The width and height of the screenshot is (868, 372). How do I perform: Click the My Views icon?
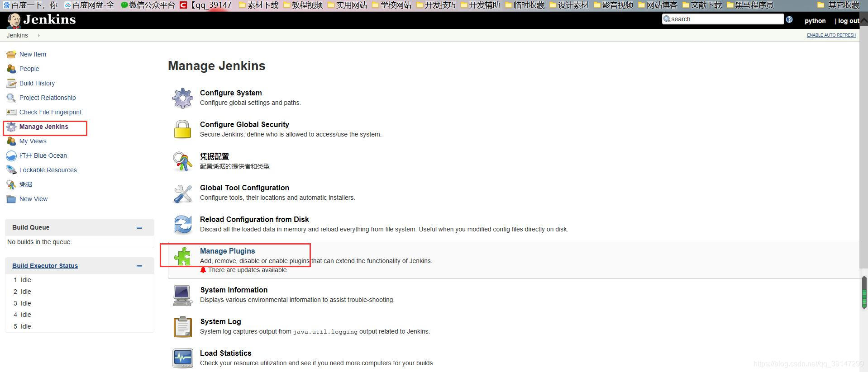click(x=11, y=141)
